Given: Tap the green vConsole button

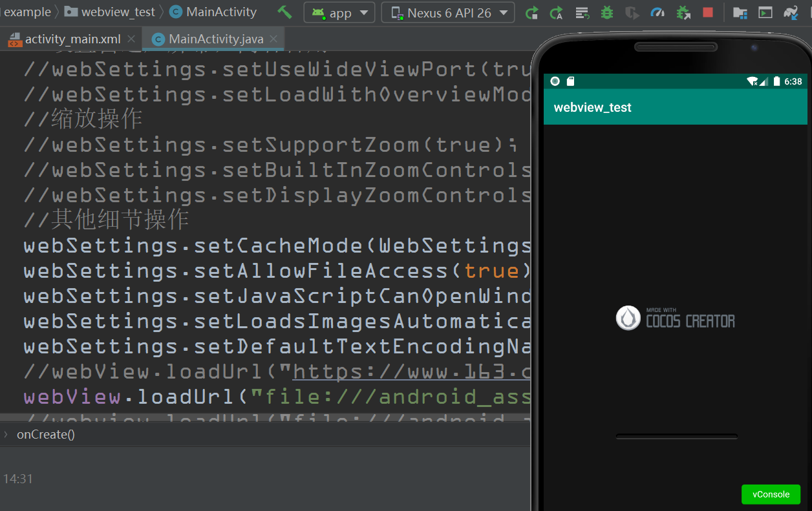Looking at the screenshot, I should [x=771, y=494].
